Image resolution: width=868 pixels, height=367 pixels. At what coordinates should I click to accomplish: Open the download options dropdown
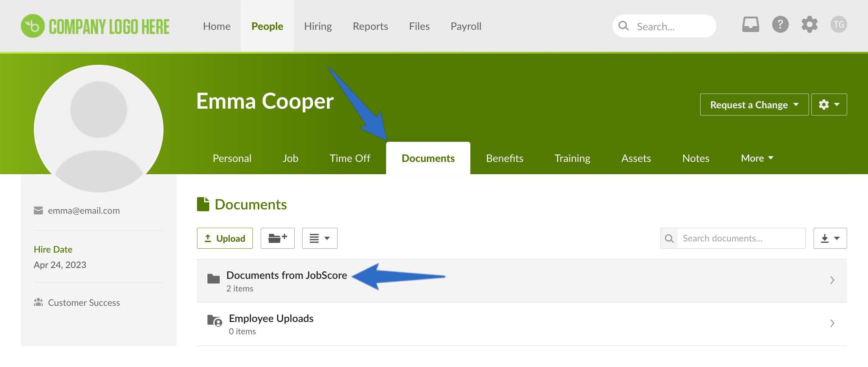pos(830,238)
